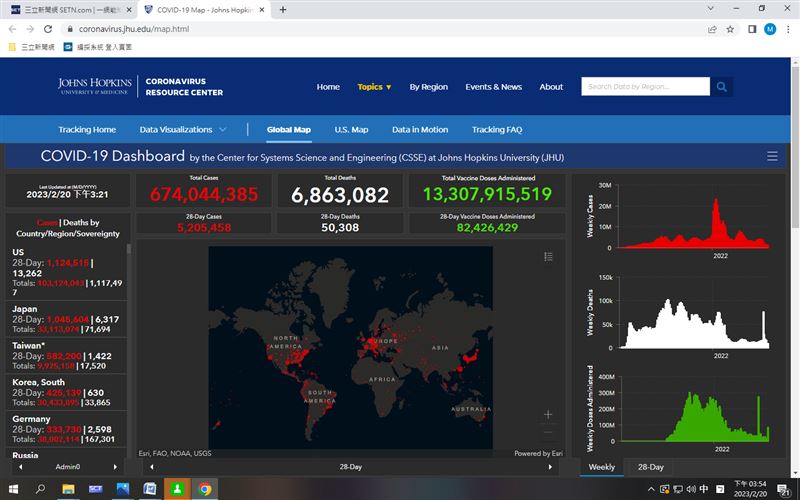Open Windows taskbar search
This screenshot has height=500, width=800.
40,489
